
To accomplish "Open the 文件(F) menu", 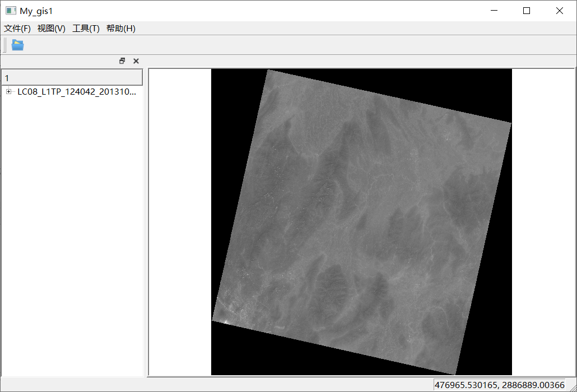I will pyautogui.click(x=17, y=29).
